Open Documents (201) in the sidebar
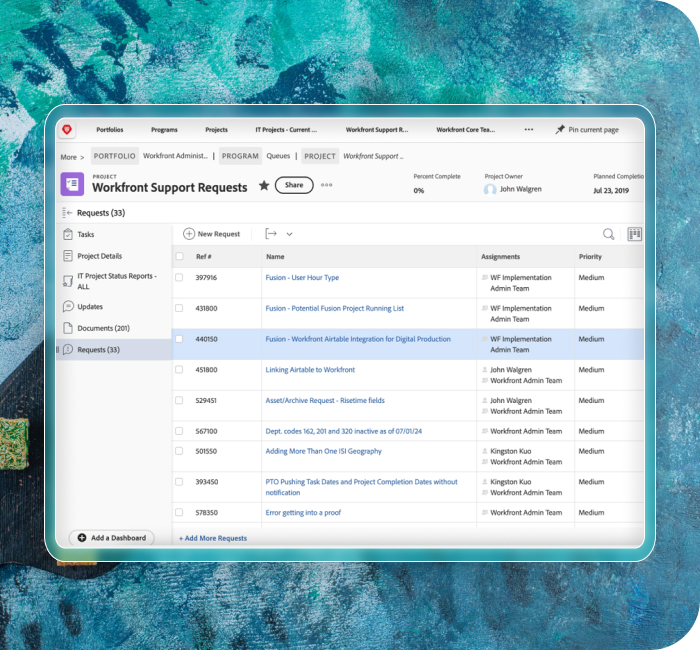700x650 pixels. [x=103, y=328]
